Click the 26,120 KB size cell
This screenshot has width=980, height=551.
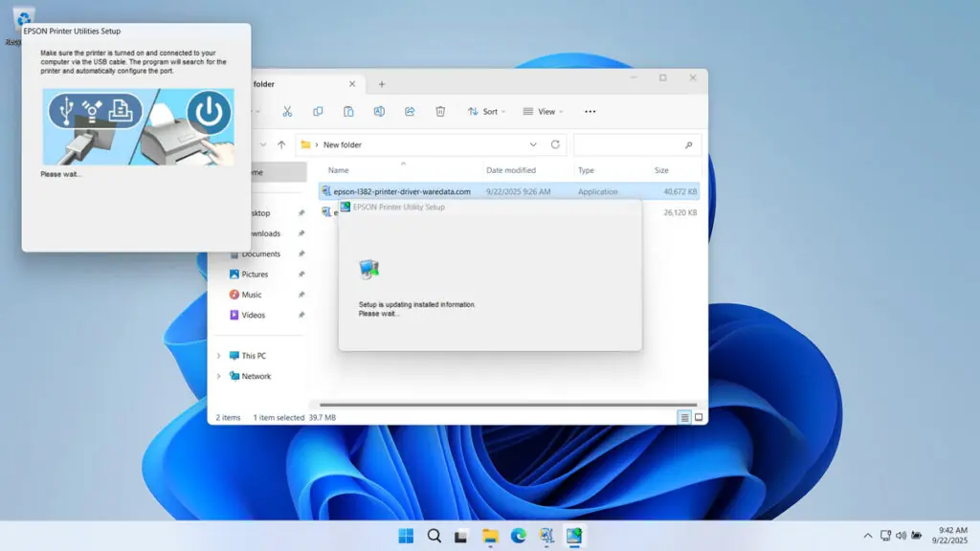tap(680, 212)
